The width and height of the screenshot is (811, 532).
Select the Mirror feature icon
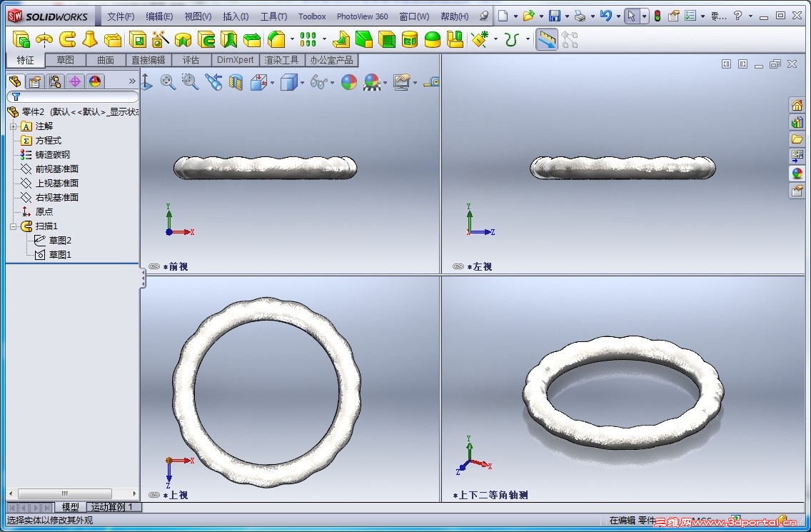click(x=455, y=39)
